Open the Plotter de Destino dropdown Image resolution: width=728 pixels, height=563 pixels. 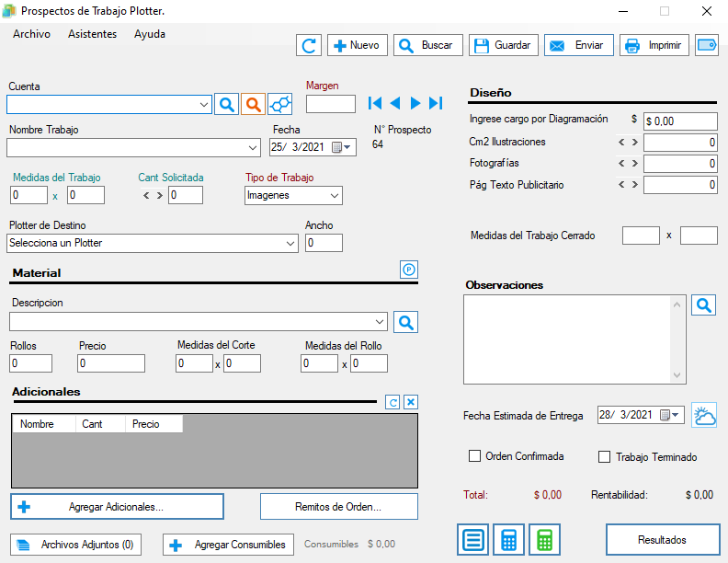click(x=290, y=244)
